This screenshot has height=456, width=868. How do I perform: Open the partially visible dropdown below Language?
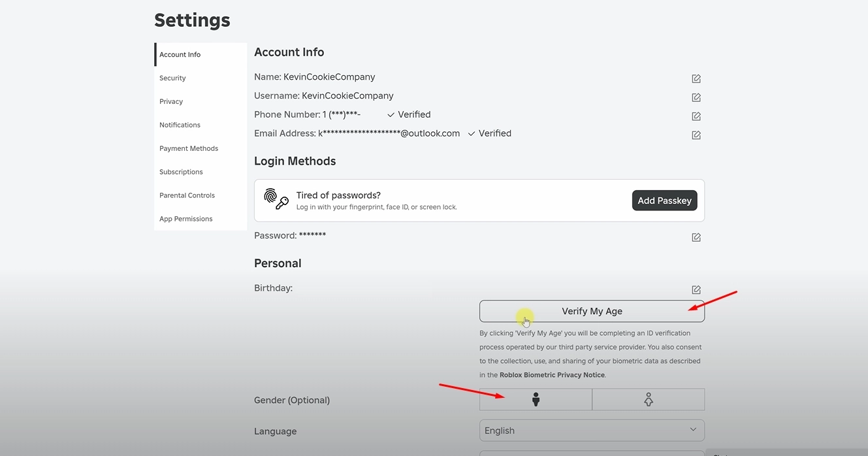(x=592, y=452)
